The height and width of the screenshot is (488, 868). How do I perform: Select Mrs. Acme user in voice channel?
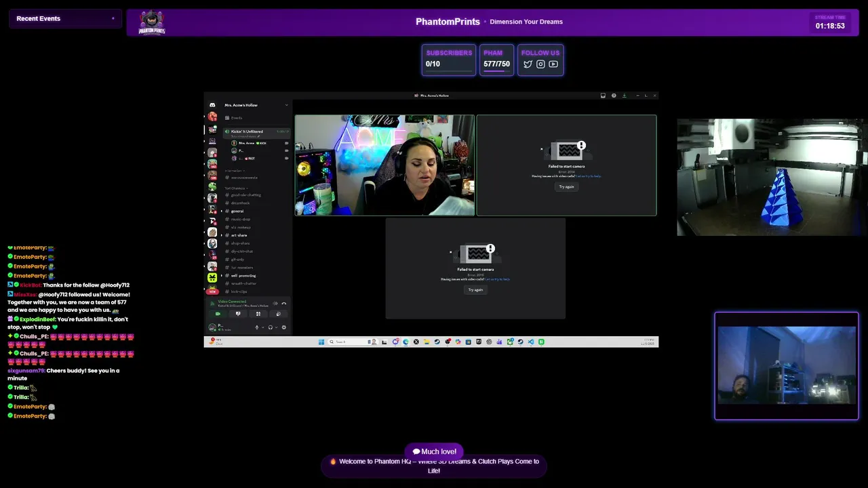(x=259, y=143)
